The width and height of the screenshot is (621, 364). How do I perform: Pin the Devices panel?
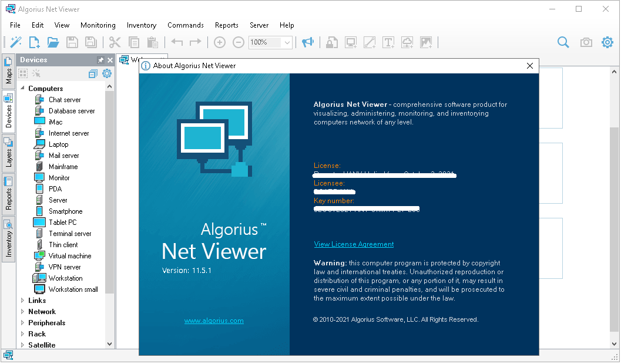point(100,60)
